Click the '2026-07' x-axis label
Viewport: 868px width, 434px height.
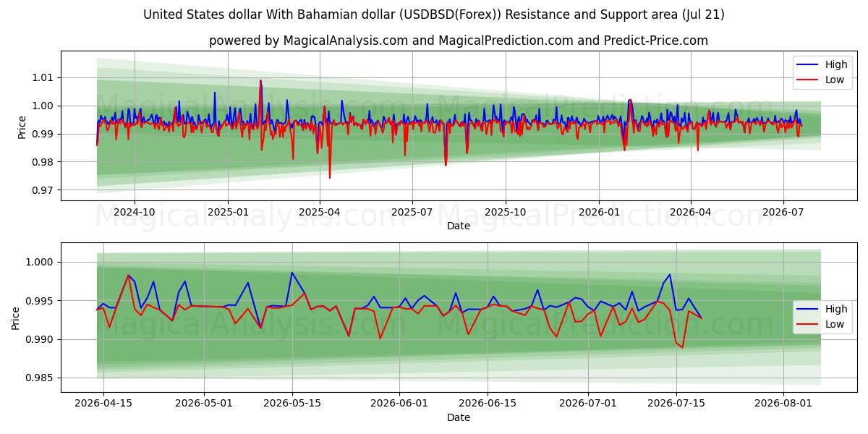click(783, 213)
